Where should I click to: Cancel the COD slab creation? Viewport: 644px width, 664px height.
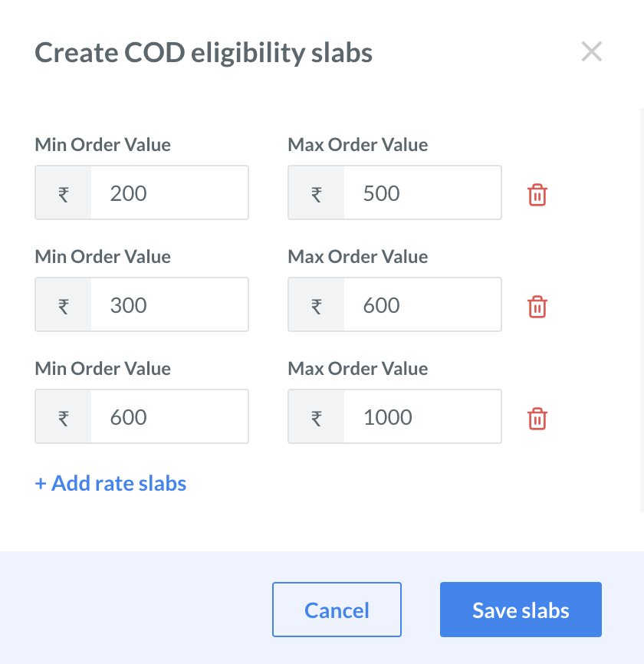[337, 609]
